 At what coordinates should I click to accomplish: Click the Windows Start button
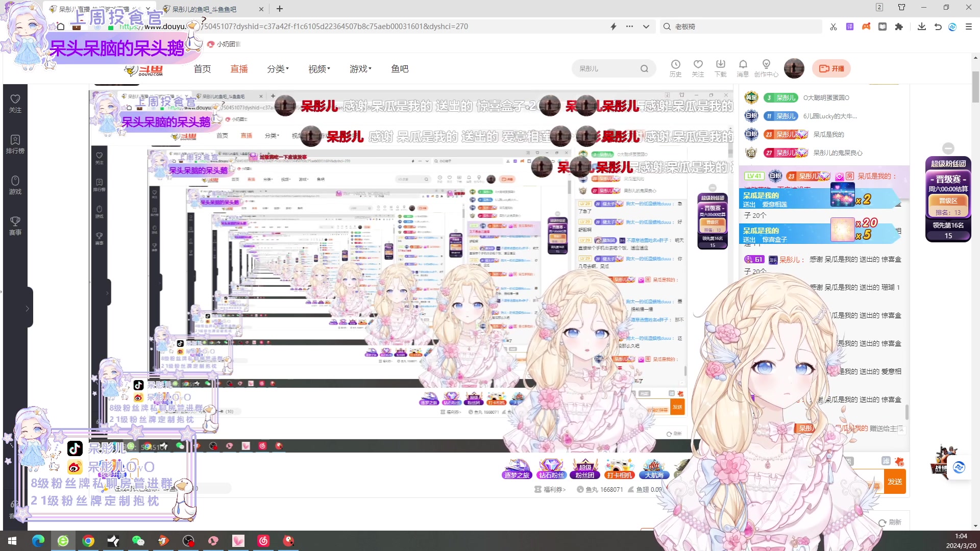12,541
